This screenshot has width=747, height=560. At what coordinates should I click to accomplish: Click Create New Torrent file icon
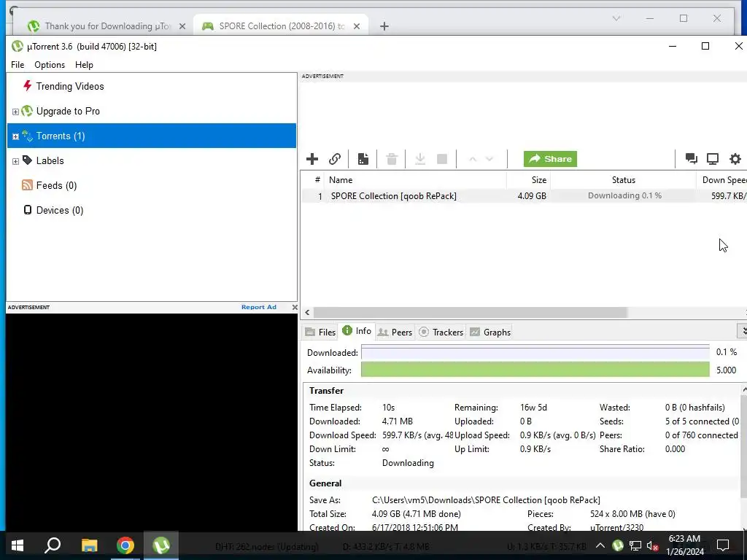pos(363,159)
